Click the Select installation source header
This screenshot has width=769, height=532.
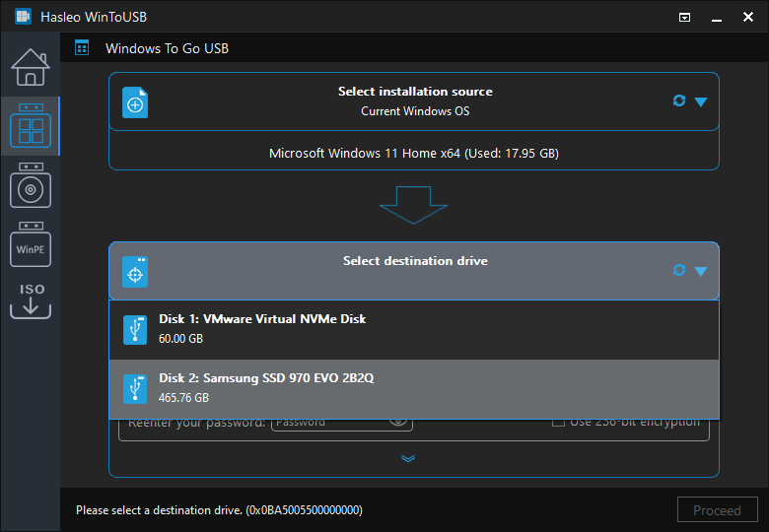pos(415,92)
